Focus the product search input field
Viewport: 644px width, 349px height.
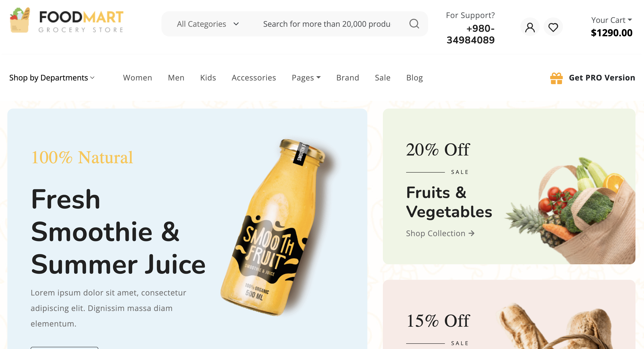tap(327, 24)
